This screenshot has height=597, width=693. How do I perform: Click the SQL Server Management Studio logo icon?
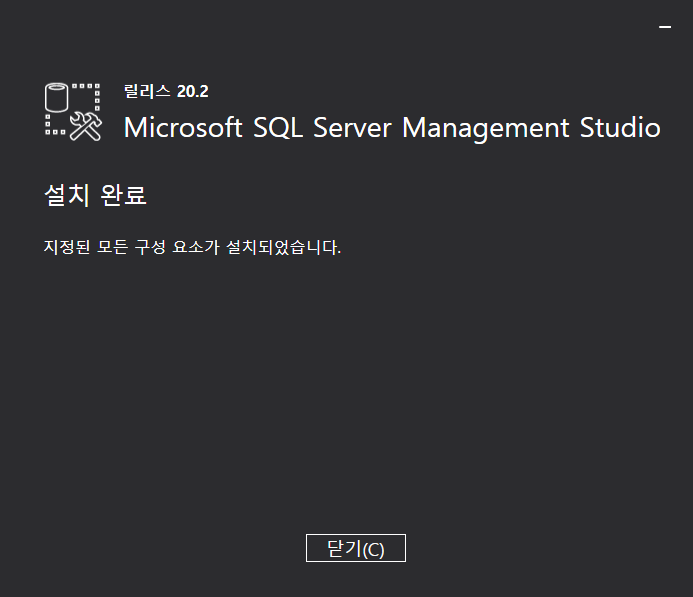(x=73, y=112)
